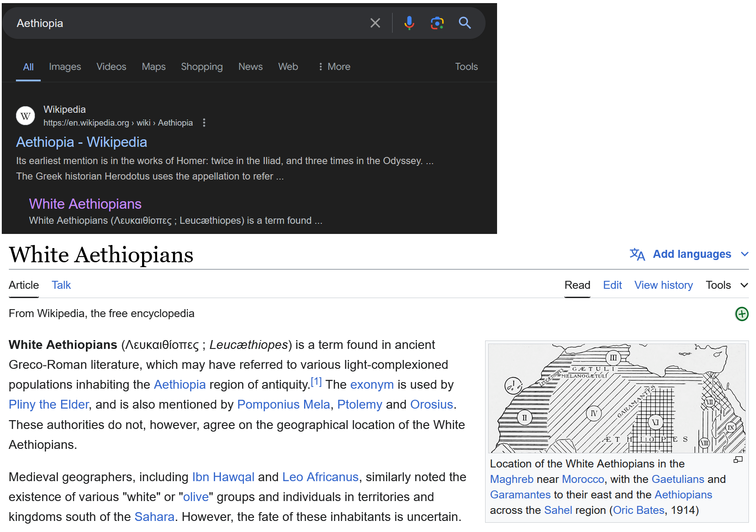Open View history tab
This screenshot has height=532, width=756.
coord(663,285)
